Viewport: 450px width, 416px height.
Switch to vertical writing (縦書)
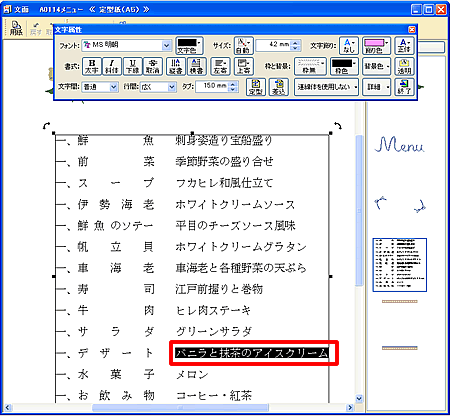(176, 66)
